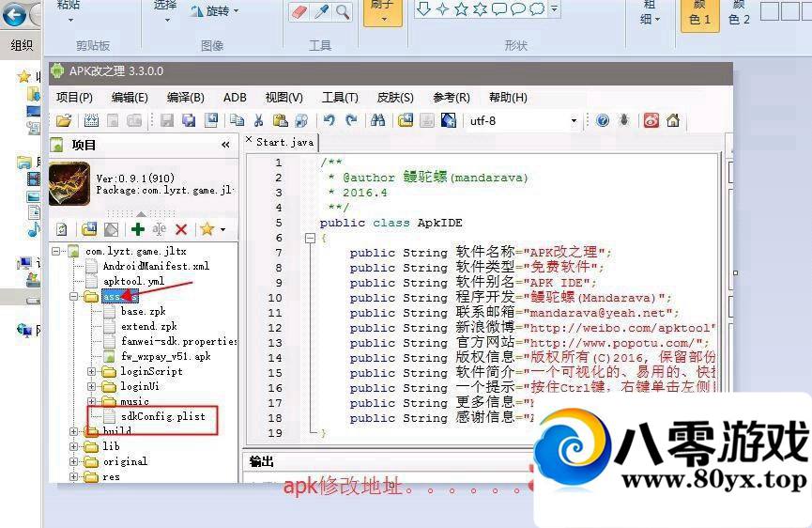
Task: Open the 视图(V) menu
Action: pyautogui.click(x=283, y=98)
